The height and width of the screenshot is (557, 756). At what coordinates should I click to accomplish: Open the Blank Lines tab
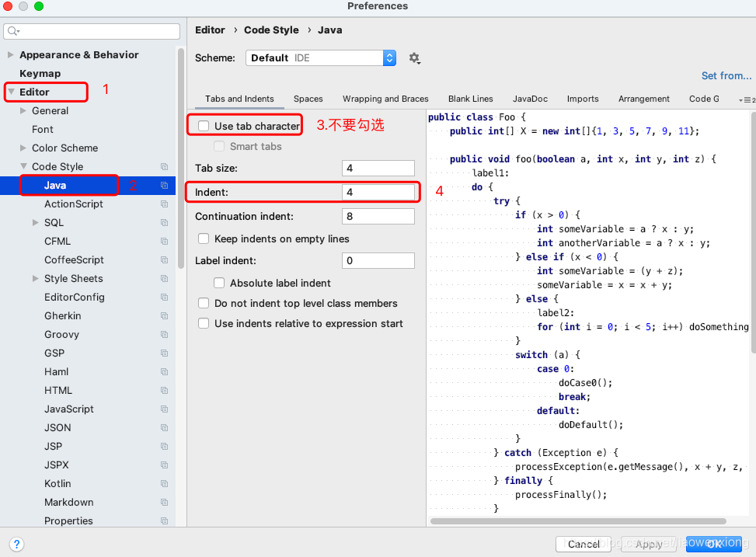point(471,99)
